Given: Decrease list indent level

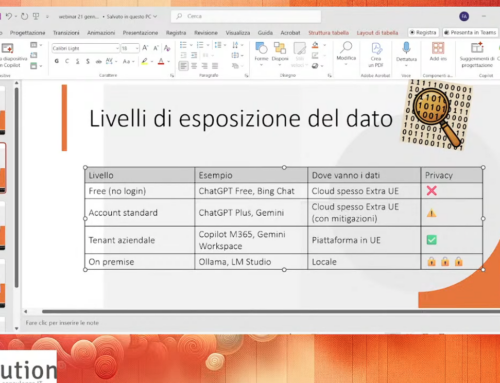Looking at the screenshot, I should (x=183, y=55).
